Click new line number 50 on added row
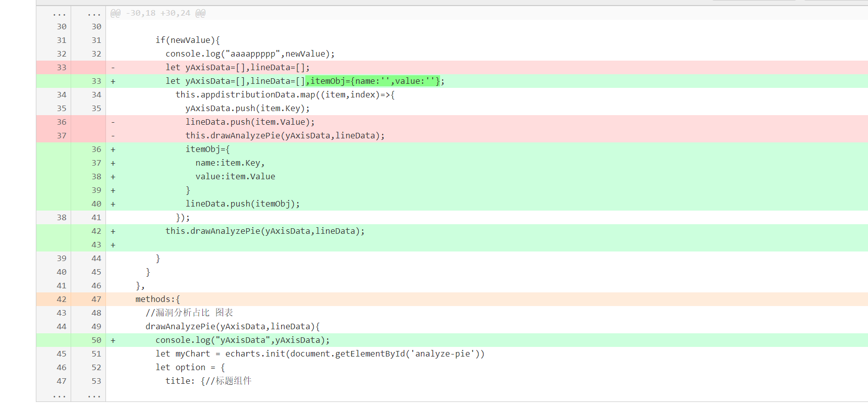The height and width of the screenshot is (405, 868). click(96, 340)
